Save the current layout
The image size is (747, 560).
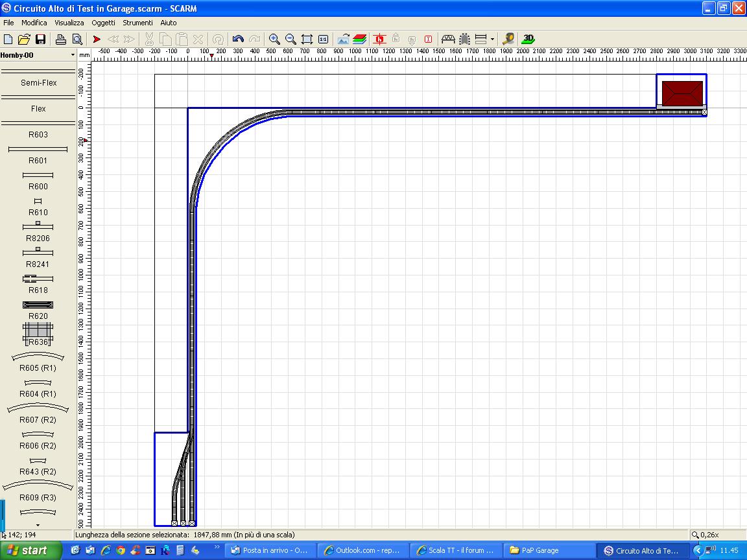pyautogui.click(x=40, y=39)
